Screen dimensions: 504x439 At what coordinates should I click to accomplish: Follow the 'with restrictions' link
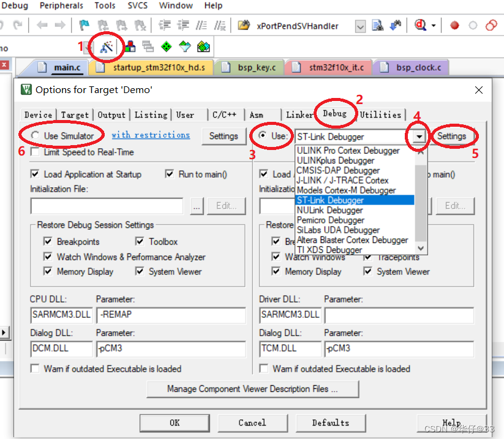coord(151,135)
